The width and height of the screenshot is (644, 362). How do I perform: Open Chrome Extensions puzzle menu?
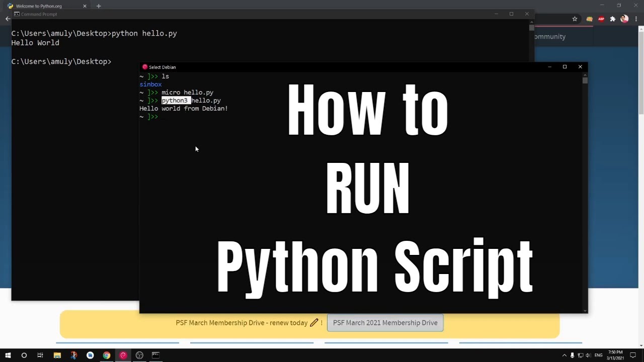tap(613, 19)
